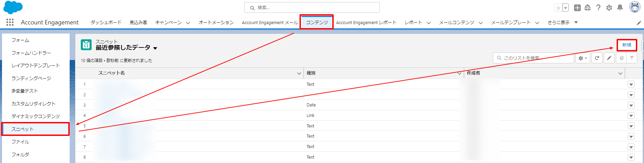Focus the global search field

point(312,7)
